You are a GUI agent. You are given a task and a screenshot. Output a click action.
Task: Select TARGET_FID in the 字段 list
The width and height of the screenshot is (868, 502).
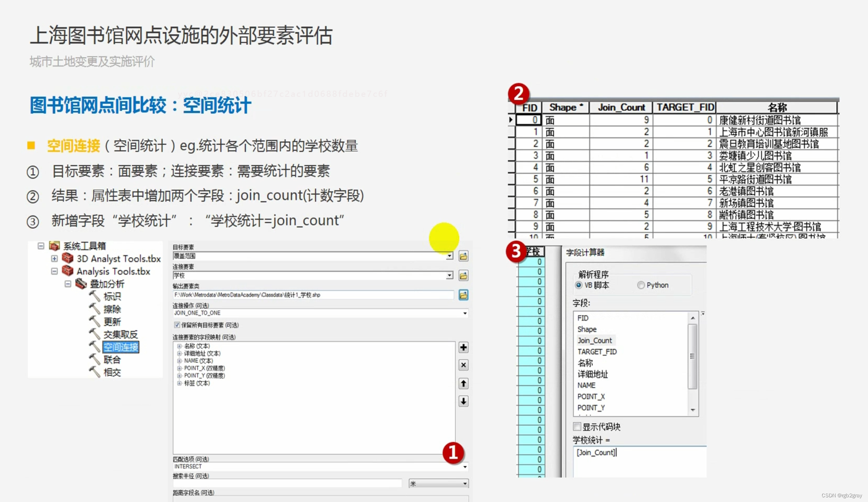coord(597,352)
